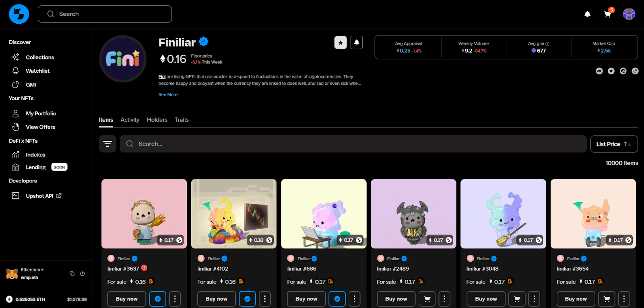
Task: Open more options for finiliar #3654
Action: click(x=624, y=299)
